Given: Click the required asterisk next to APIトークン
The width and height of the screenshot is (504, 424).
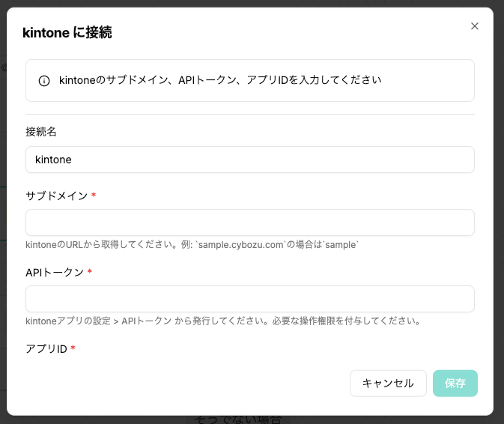Looking at the screenshot, I should [x=90, y=272].
